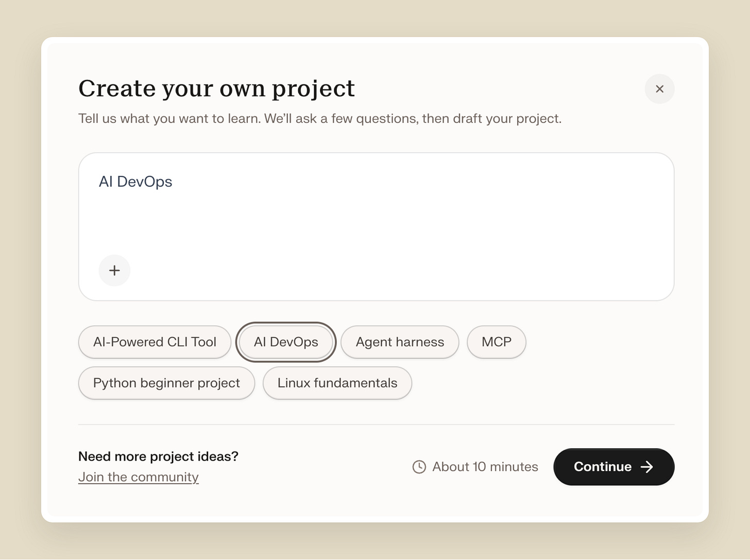This screenshot has height=560, width=750.
Task: Open the Join the community link
Action: [139, 477]
